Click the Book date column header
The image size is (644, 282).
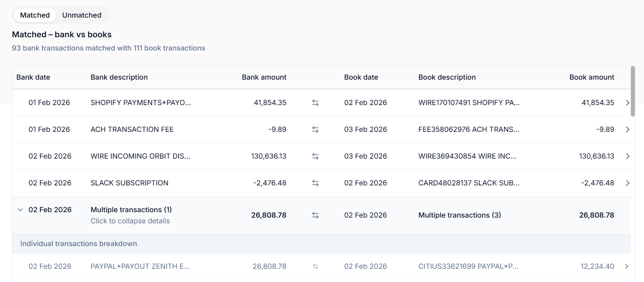tap(361, 77)
